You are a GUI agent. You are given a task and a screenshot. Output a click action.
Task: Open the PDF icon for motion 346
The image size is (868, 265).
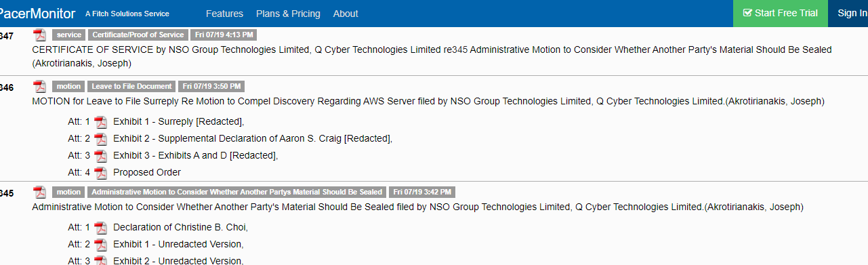pos(40,86)
